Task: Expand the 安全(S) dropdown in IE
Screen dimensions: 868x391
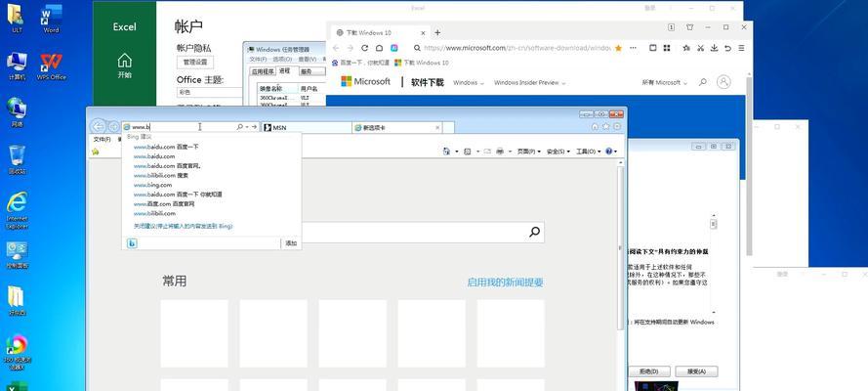Action: click(x=558, y=152)
